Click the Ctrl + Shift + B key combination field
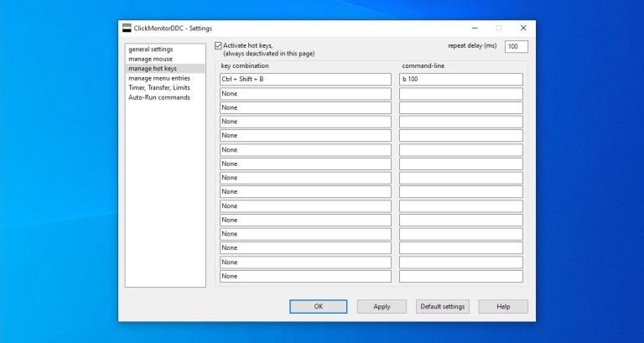Viewport: 644px width, 343px height. (305, 80)
